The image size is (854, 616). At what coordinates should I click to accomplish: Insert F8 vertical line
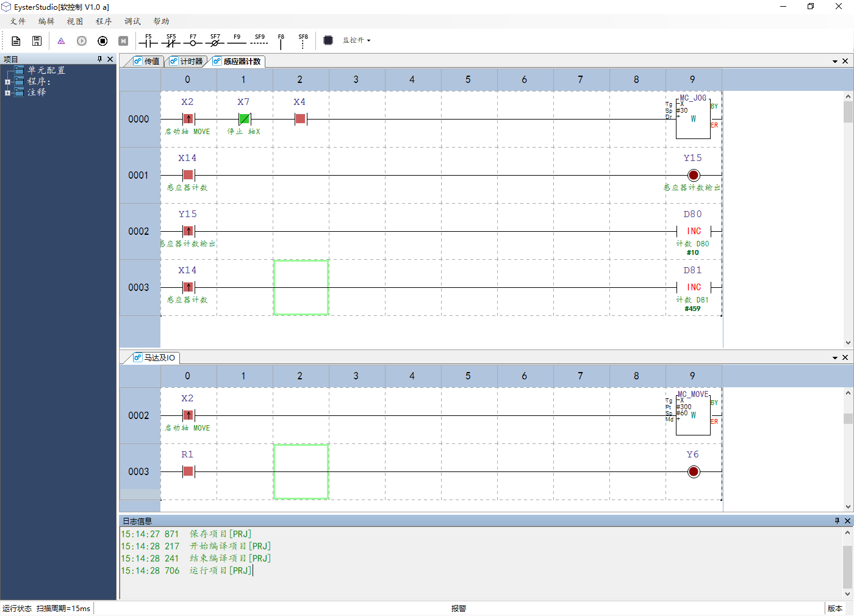281,41
